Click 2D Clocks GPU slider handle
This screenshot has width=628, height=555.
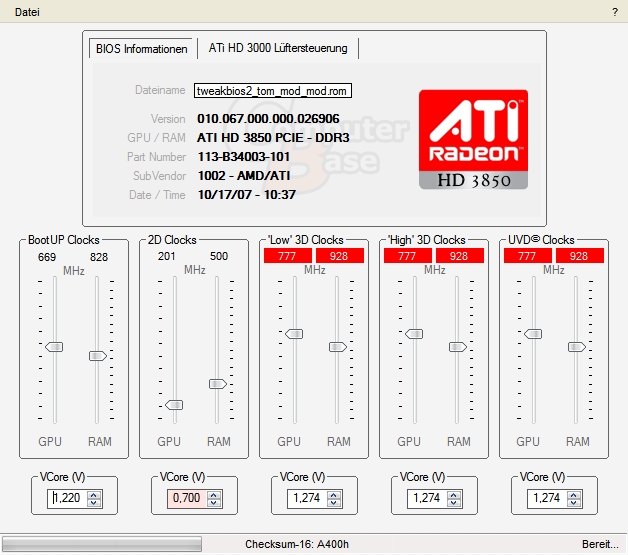[x=174, y=405]
